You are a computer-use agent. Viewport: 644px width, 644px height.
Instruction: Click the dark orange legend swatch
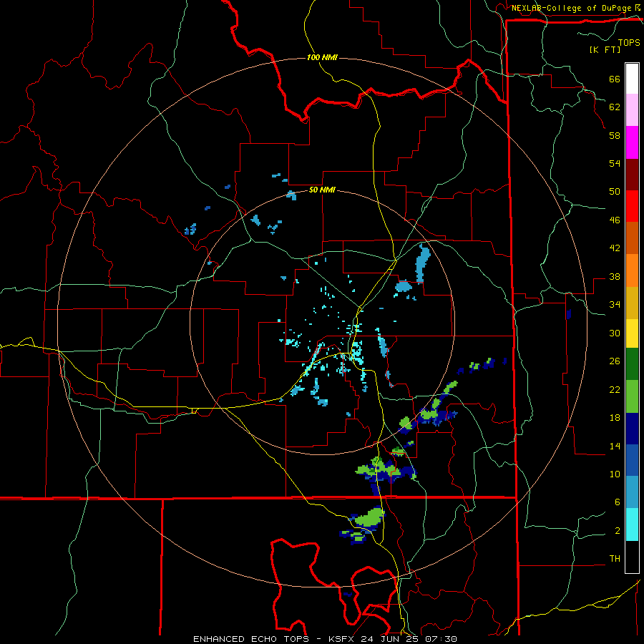632,238
